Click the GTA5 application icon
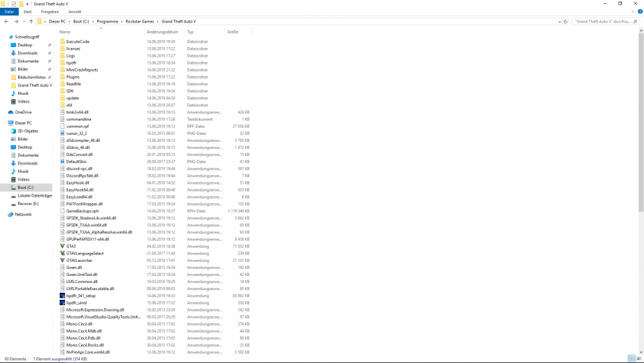Screen dimensions: 644x363 click(x=62, y=246)
